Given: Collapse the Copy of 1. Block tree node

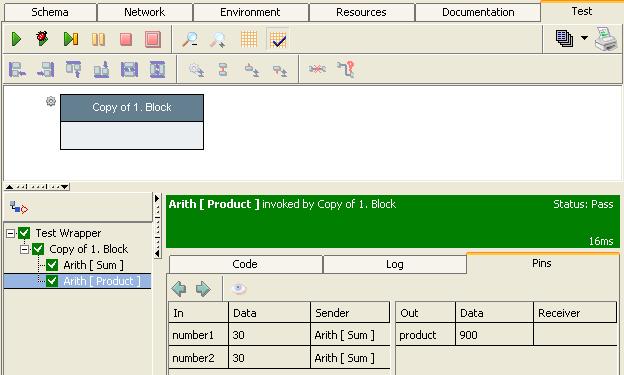Looking at the screenshot, I should pos(25,250).
